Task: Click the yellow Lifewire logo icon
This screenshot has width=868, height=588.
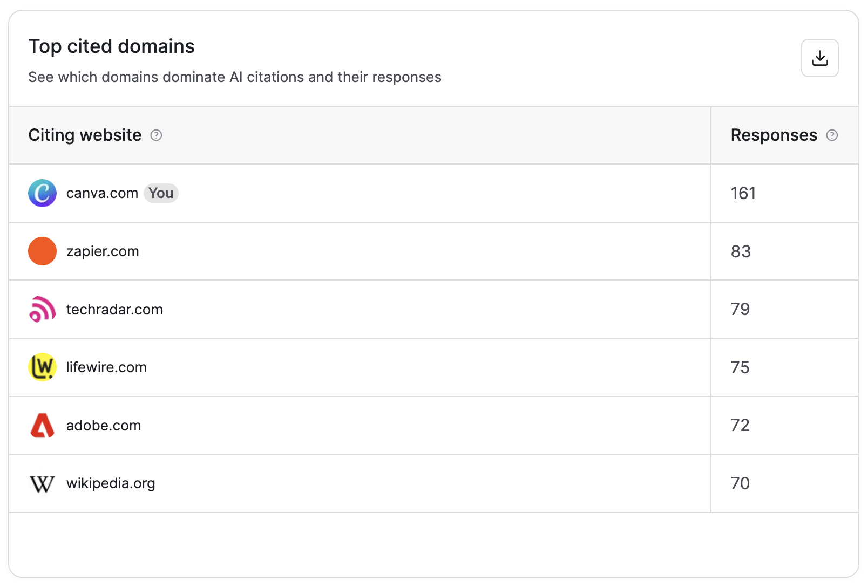Action: pos(42,367)
